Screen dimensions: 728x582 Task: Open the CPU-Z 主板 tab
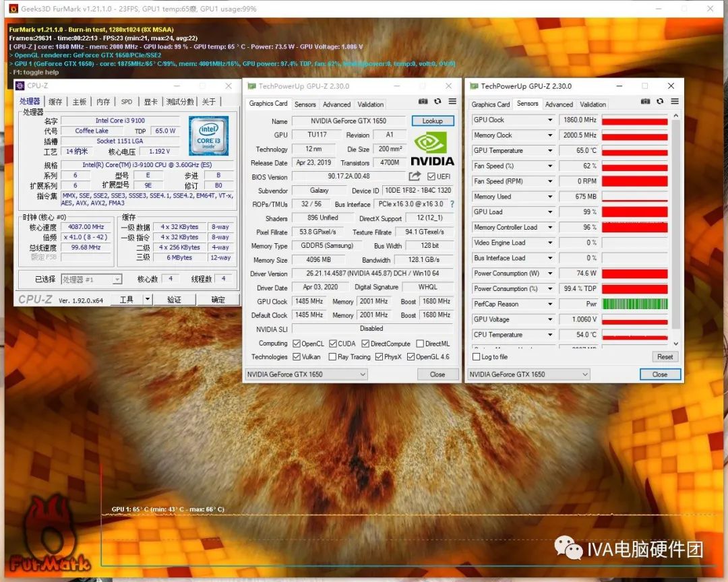pos(80,102)
